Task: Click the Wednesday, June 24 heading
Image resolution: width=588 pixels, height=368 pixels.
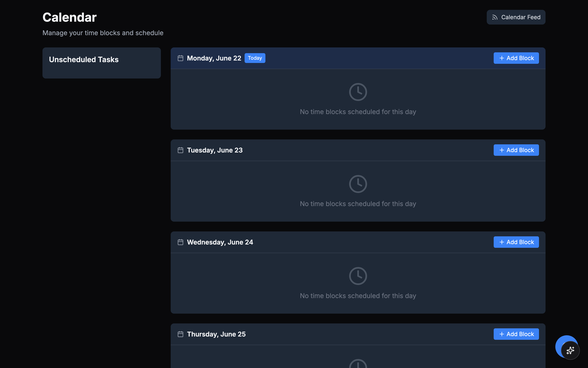Action: tap(220, 242)
